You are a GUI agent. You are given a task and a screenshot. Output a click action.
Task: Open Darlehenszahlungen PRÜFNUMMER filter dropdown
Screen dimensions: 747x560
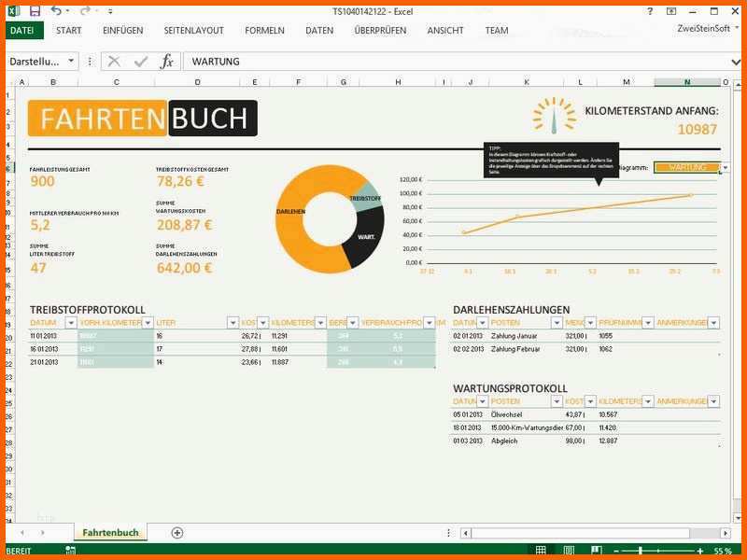(647, 323)
